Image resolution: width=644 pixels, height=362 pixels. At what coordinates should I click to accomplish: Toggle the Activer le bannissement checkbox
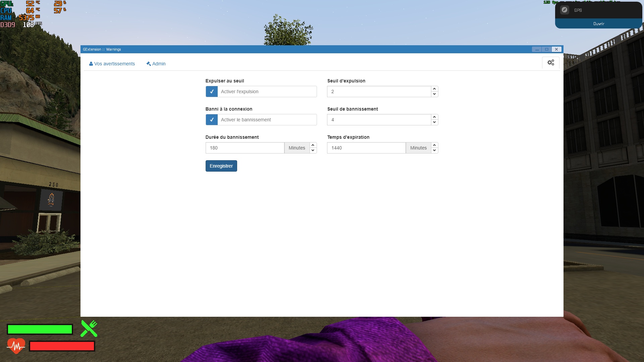[x=212, y=120]
